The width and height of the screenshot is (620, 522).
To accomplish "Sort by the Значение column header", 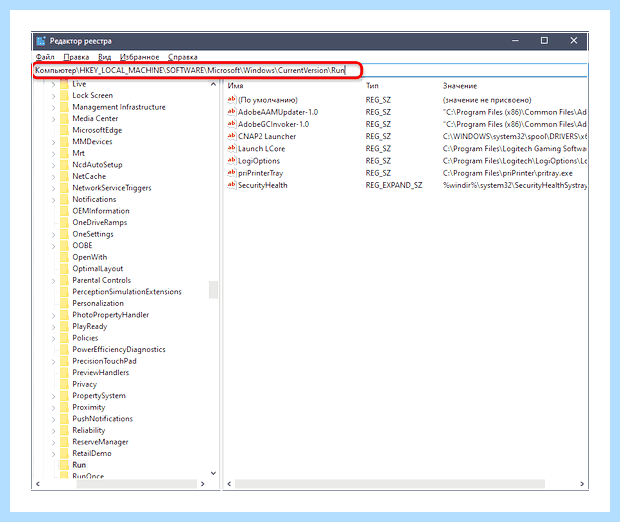I will tap(460, 86).
